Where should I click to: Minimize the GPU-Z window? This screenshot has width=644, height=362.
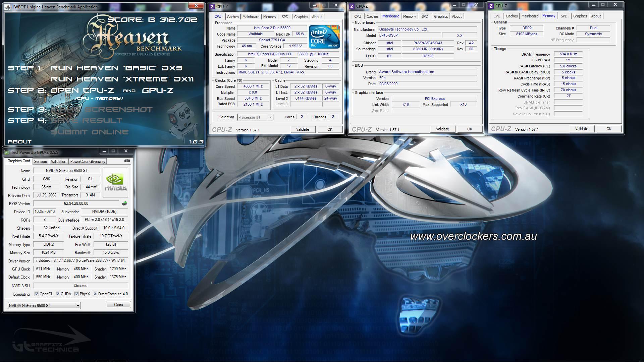[104, 151]
